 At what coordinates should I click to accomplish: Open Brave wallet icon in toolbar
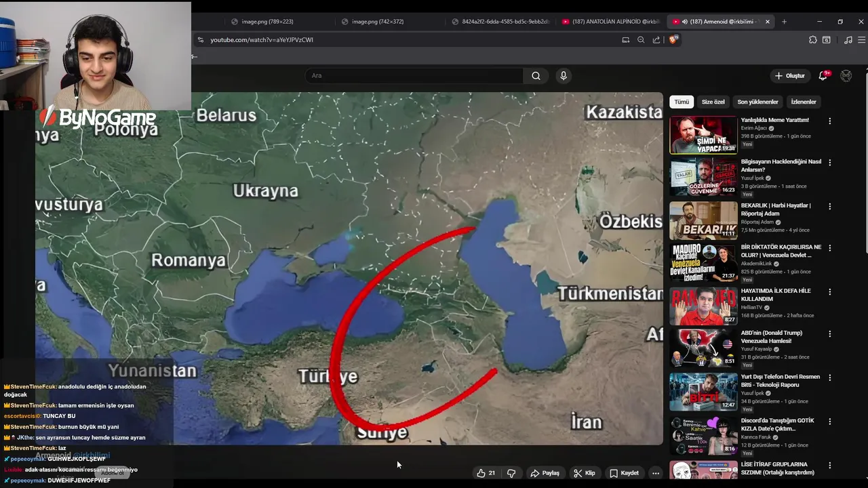pyautogui.click(x=827, y=40)
